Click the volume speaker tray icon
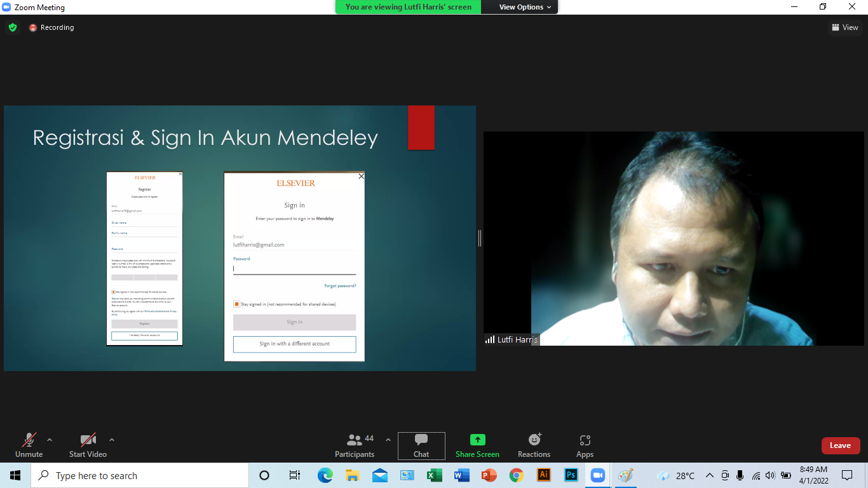This screenshot has width=868, height=488. pos(770,475)
